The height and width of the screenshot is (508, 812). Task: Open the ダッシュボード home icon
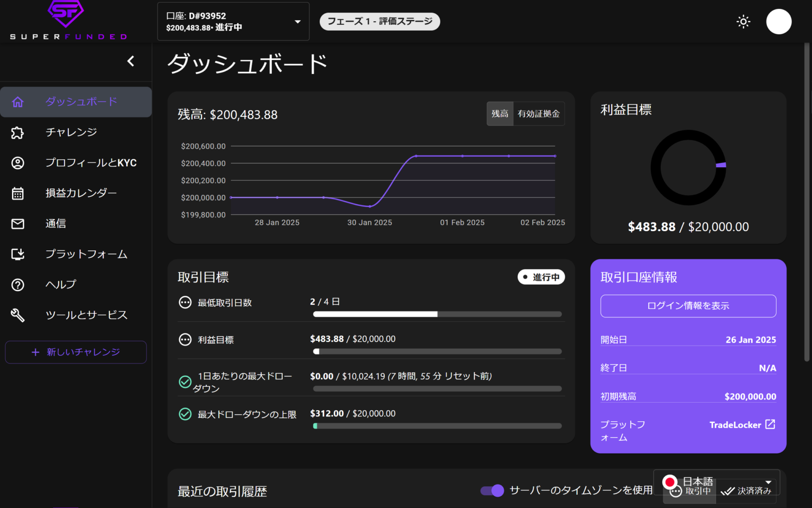coord(18,102)
